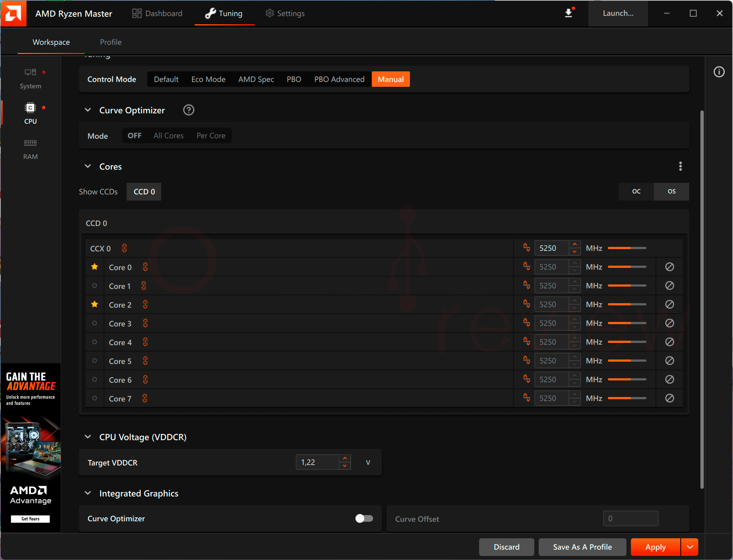This screenshot has width=733, height=560.
Task: Click the Apply button
Action: [655, 547]
